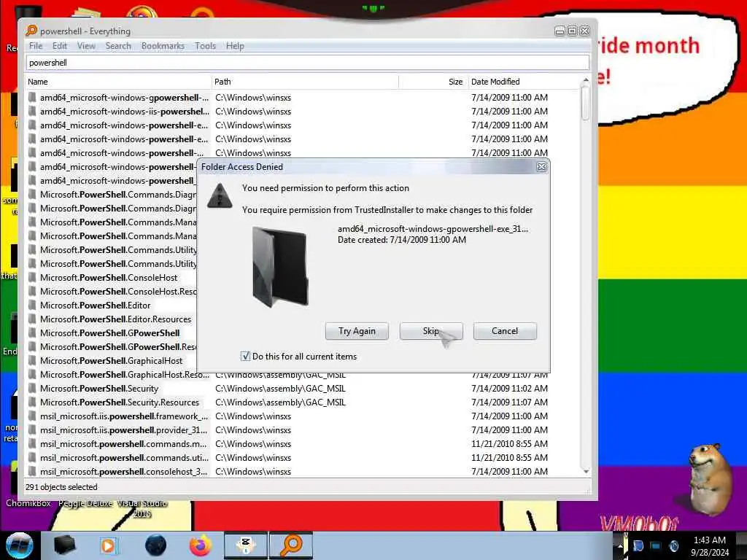
Task: Click '11/21/2010 8:55 AM' date in commands.m row
Action: coord(509,444)
